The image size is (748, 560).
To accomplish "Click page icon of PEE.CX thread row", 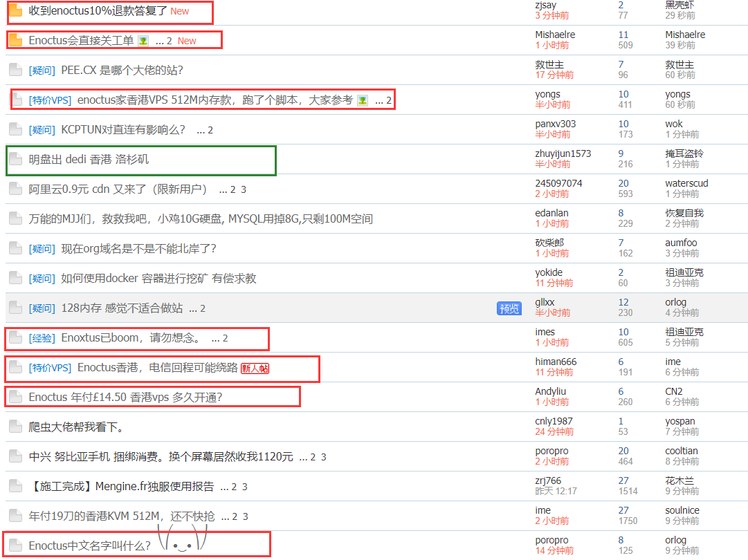I will click(x=16, y=70).
